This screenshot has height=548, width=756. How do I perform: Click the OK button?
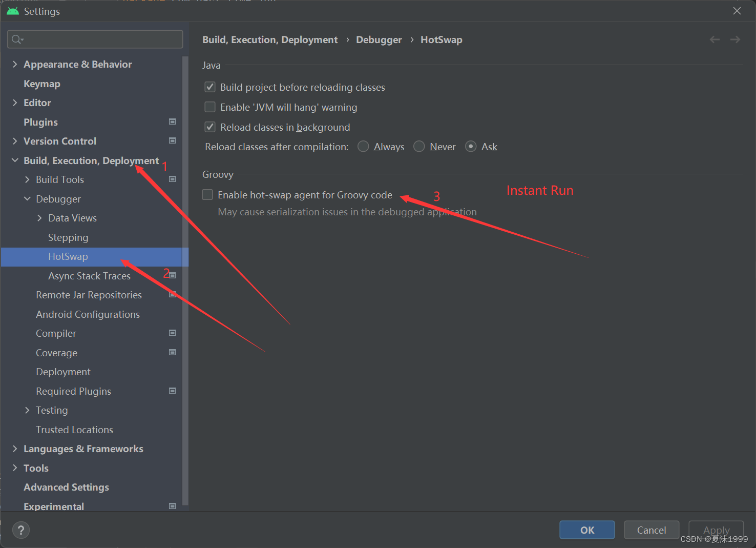(x=587, y=530)
